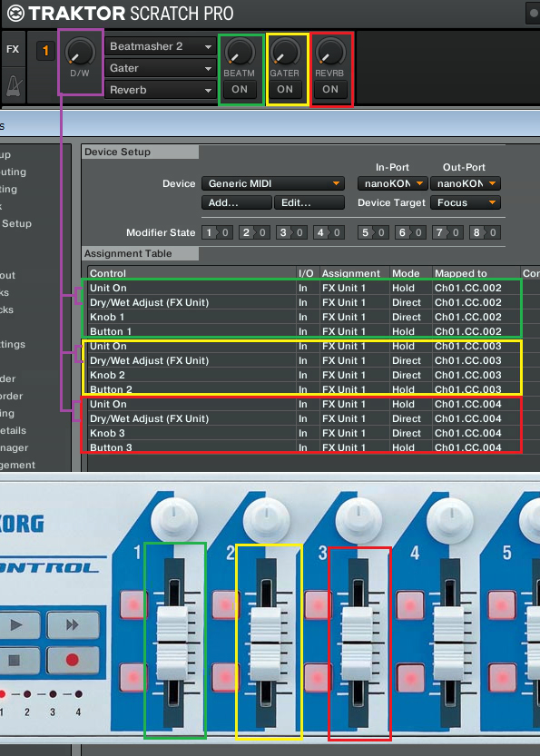540x756 pixels.
Task: Toggle the ON button under BEATM
Action: click(240, 90)
